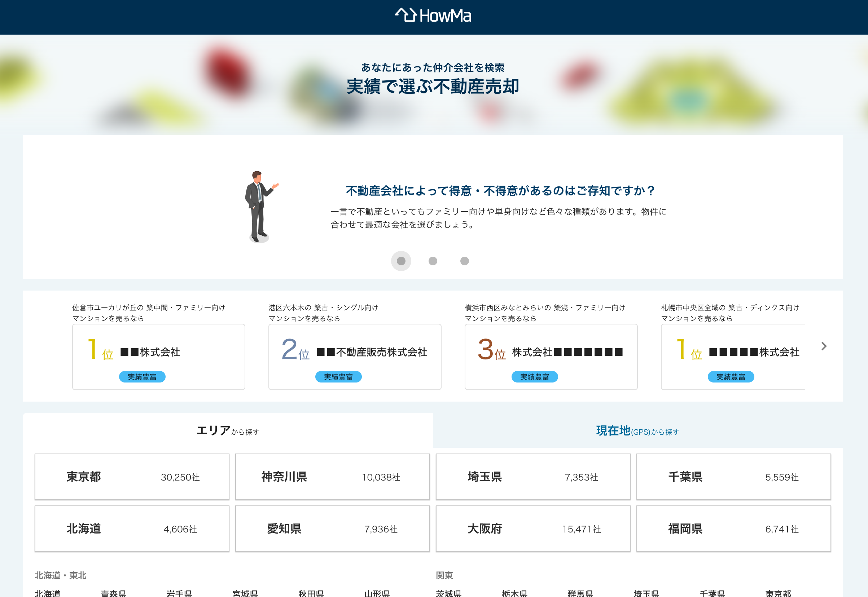
Task: Choose the 神奈川県 10,038社 area button
Action: click(332, 477)
